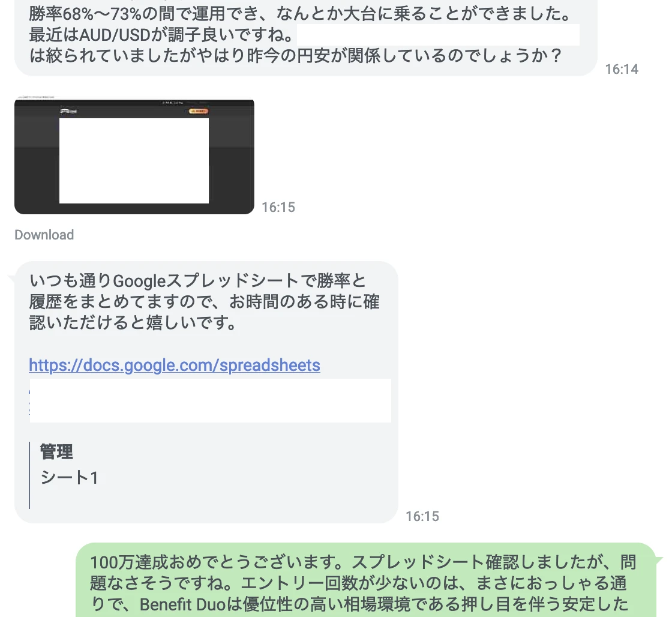
Task: Click the 16:14 timestamp
Action: pyautogui.click(x=622, y=69)
